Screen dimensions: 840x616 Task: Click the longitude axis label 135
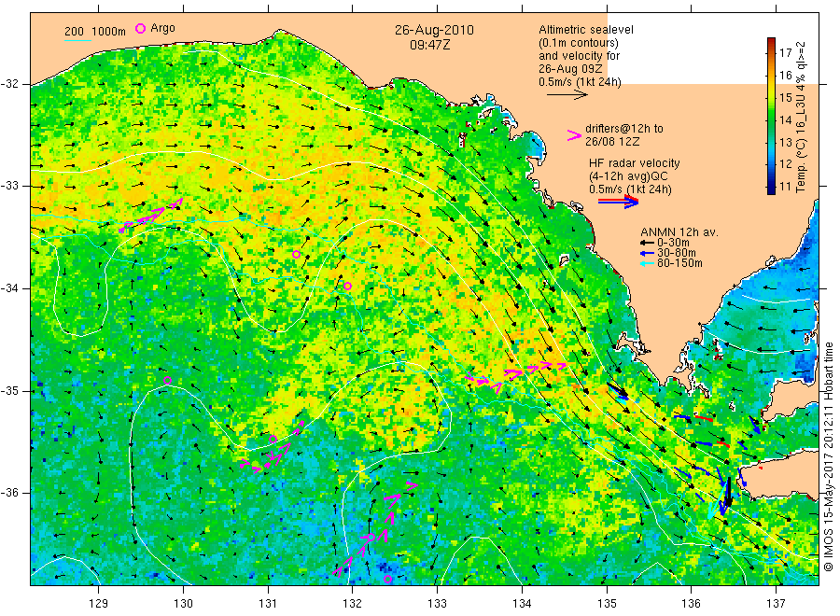tap(607, 603)
